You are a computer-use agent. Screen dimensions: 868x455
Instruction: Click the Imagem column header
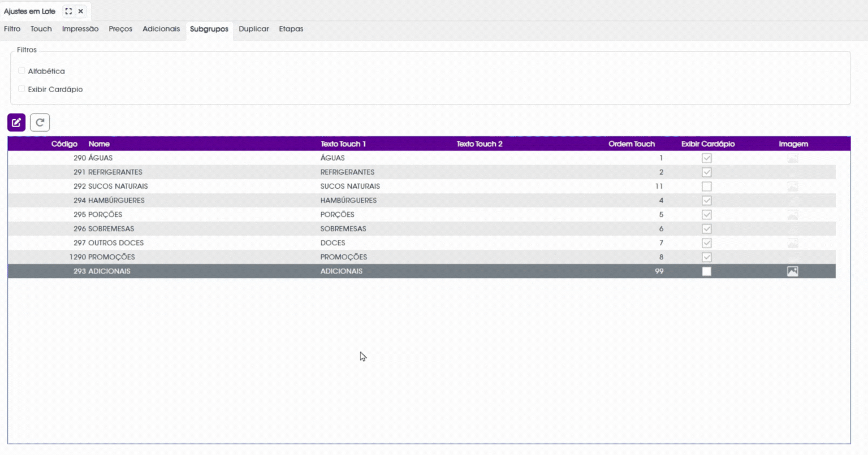click(793, 144)
